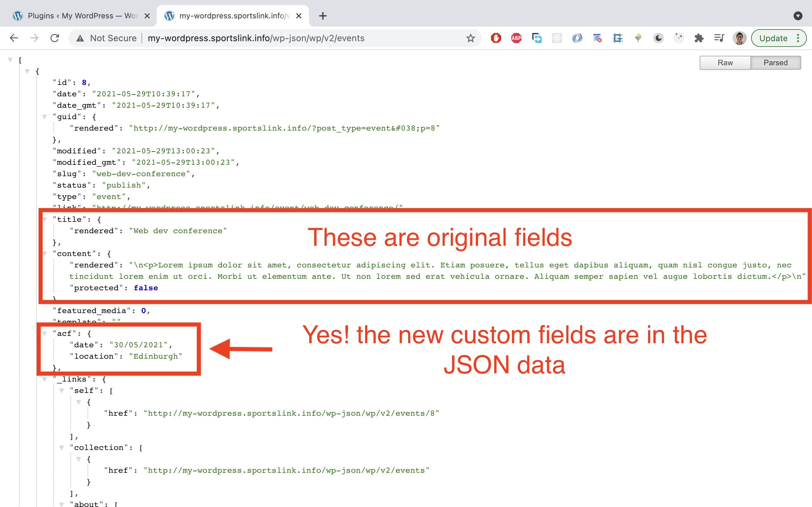
Task: Open the media playlist toolbar icon
Action: click(x=719, y=38)
